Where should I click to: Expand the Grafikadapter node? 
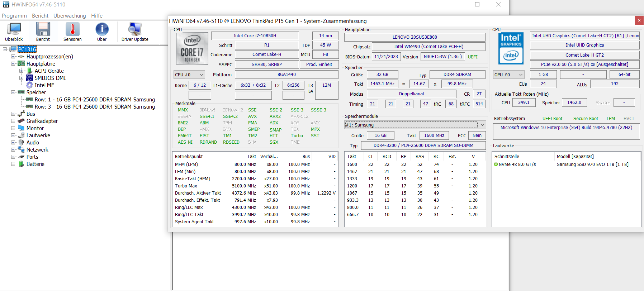[x=13, y=121]
